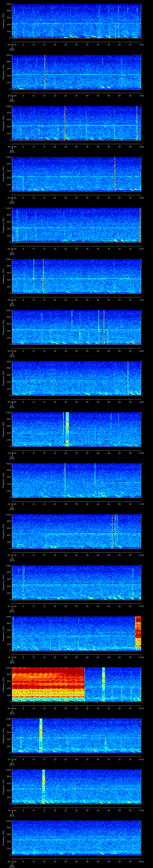The image size is (153, 868).
Task: Click the 20:03:00 start time label
Action: [x=12, y=147]
